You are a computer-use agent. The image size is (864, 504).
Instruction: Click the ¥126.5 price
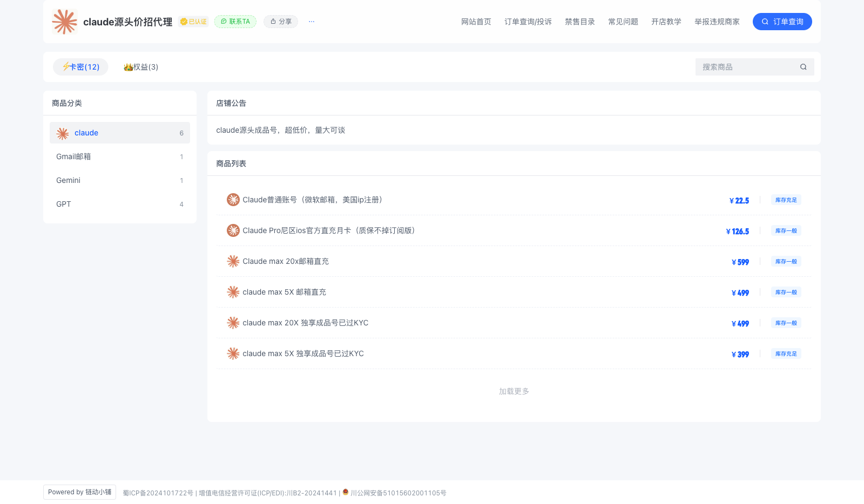738,231
